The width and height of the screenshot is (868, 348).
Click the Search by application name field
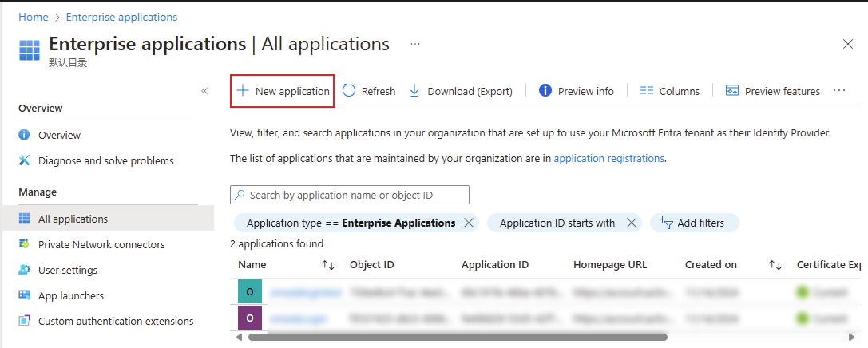click(x=349, y=195)
